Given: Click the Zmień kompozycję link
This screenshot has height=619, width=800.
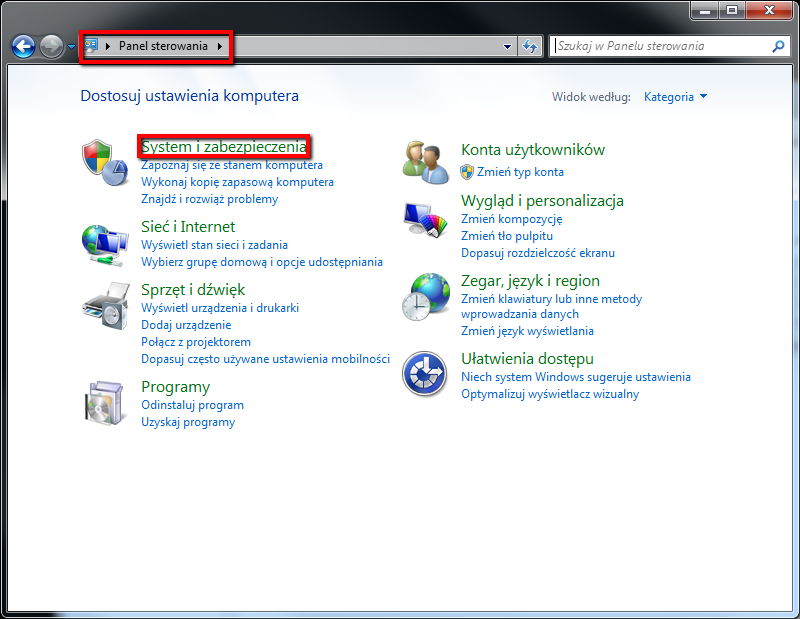Looking at the screenshot, I should (x=512, y=219).
